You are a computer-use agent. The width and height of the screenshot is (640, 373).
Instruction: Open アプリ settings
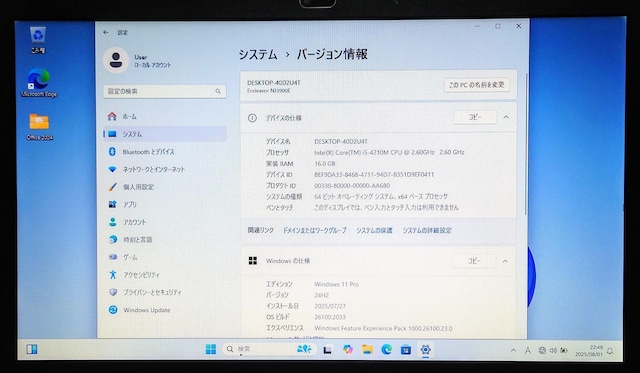[164, 204]
